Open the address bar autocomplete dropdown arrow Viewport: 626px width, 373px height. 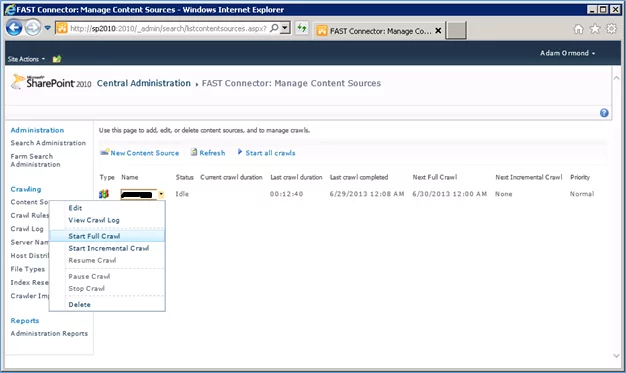tap(285, 28)
